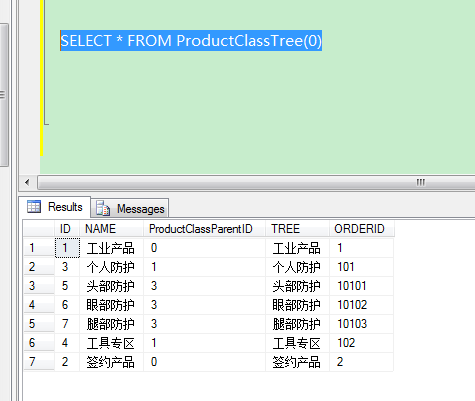Select the TREE cell 工具专区
The image size is (475, 401).
coord(297,343)
